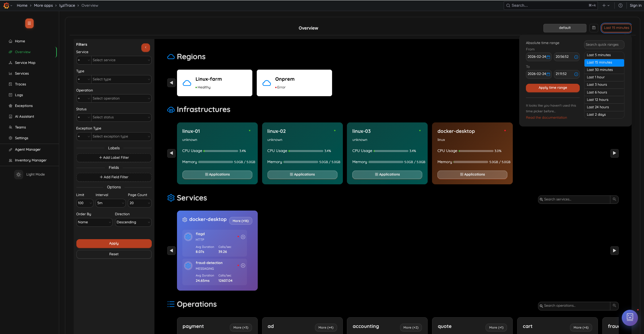Switch the interface to Light Mode
This screenshot has height=334, width=644.
[x=19, y=175]
